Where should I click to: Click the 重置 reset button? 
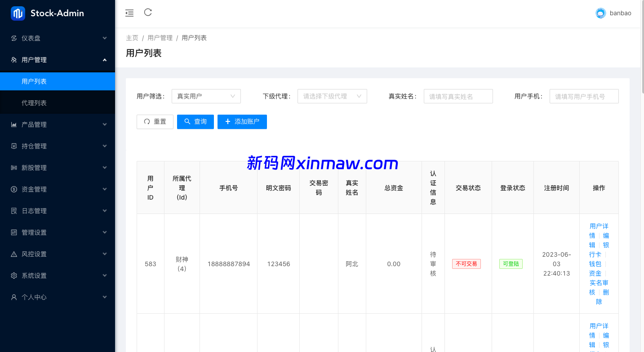coord(155,122)
